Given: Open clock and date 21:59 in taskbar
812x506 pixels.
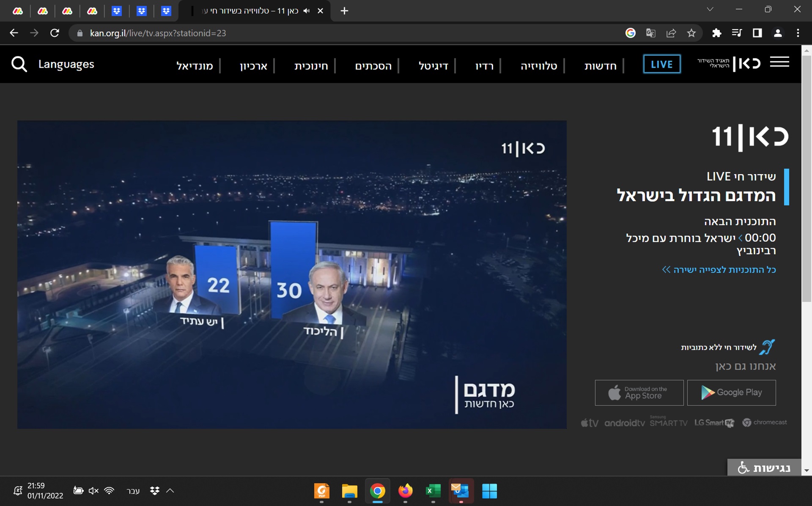Looking at the screenshot, I should (x=45, y=490).
